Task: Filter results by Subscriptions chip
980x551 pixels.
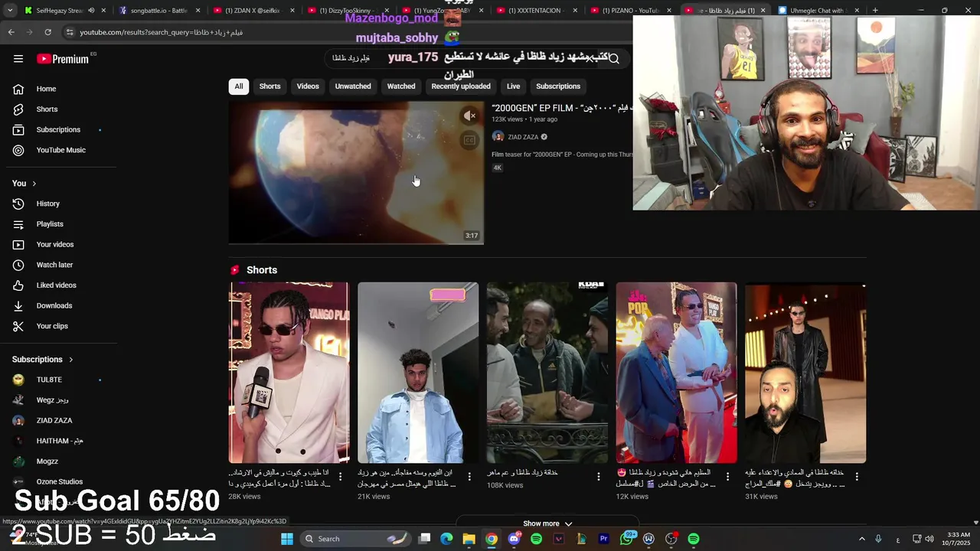Action: [558, 86]
